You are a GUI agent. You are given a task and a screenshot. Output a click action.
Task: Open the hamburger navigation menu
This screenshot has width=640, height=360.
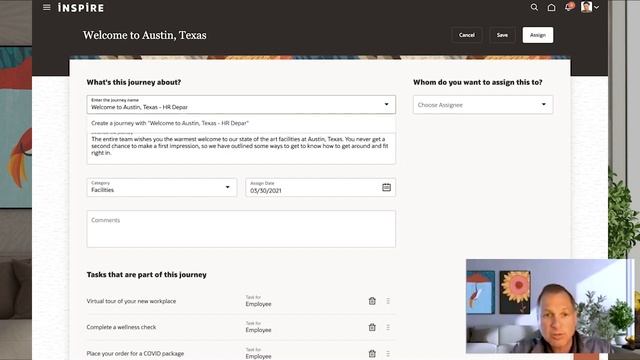click(x=47, y=7)
